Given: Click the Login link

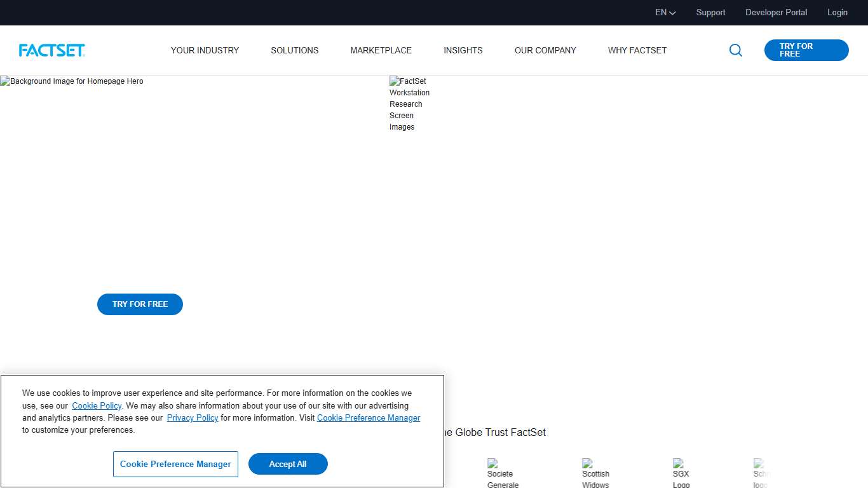Looking at the screenshot, I should [837, 12].
